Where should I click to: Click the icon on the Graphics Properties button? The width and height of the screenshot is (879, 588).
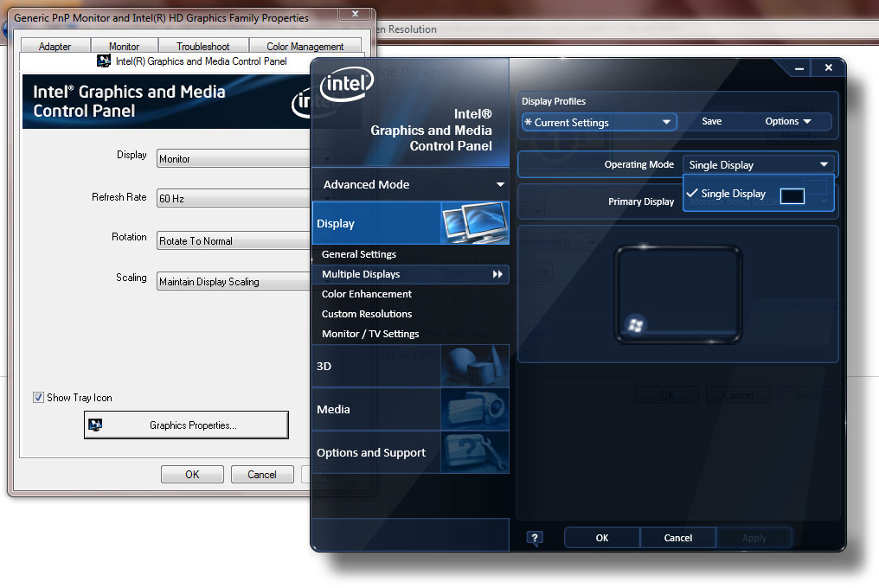point(95,425)
